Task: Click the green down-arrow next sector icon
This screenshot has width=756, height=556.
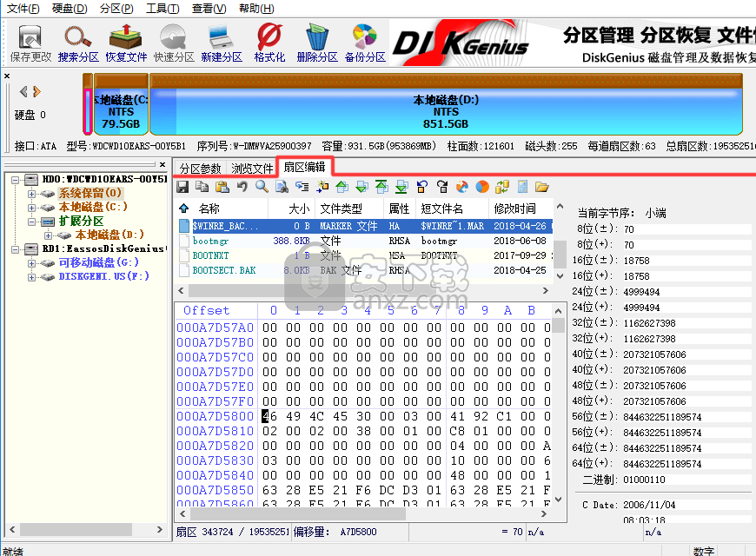Action: [x=361, y=187]
